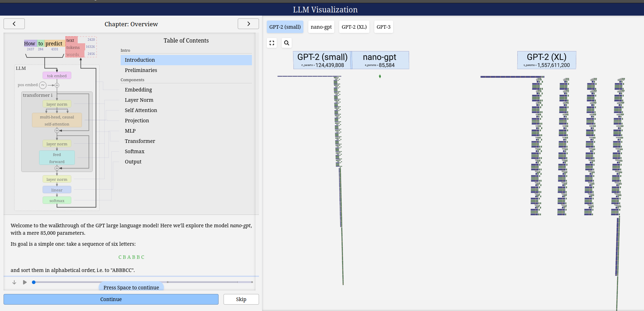Click the word 'predict' token in diagram
Viewport: 644px width, 311px height.
tap(54, 43)
